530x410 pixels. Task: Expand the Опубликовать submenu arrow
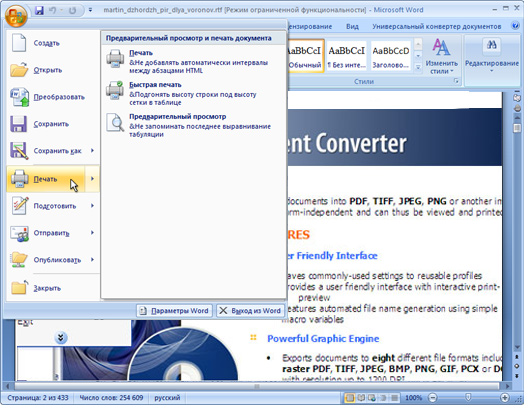point(92,260)
